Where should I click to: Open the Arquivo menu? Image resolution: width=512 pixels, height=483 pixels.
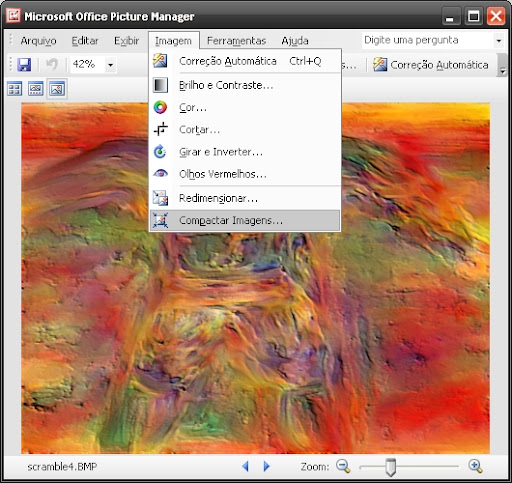pos(38,41)
